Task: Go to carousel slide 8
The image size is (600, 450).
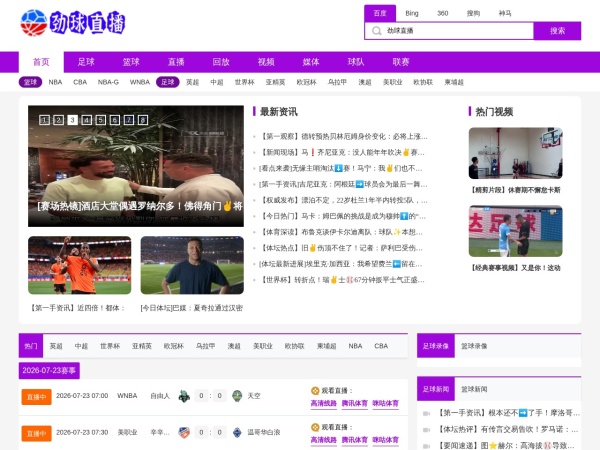Action: click(x=143, y=120)
